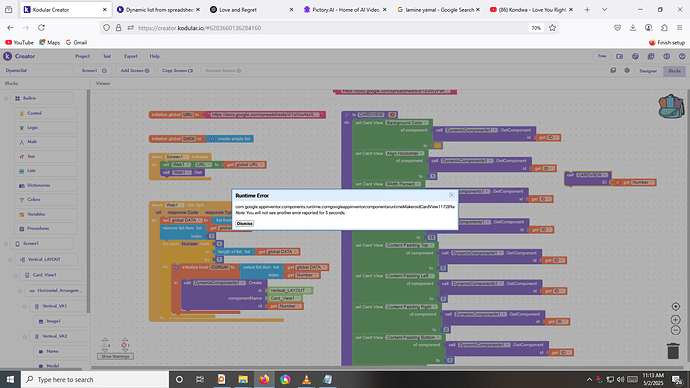Screen dimensions: 690x388
Task: Select the Dictionaries blocks drawer
Action: click(46, 185)
